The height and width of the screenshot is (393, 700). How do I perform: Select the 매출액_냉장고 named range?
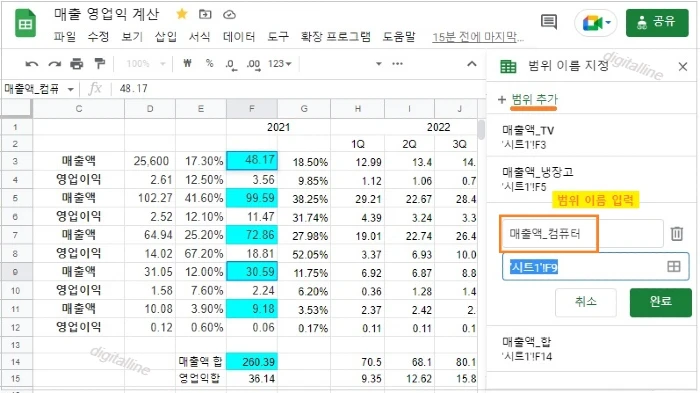(590, 178)
